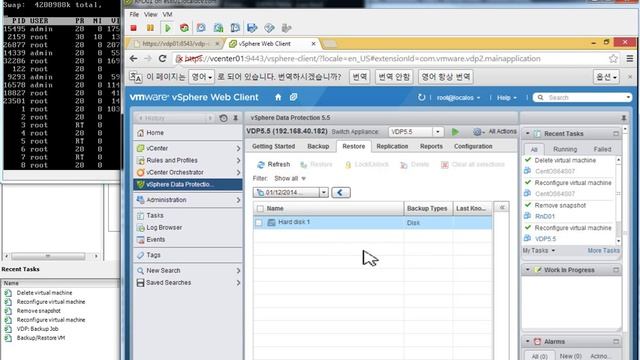Expand vCenter Orchestrator item
Image resolution: width=640 pixels, height=360 pixels.
238,173
